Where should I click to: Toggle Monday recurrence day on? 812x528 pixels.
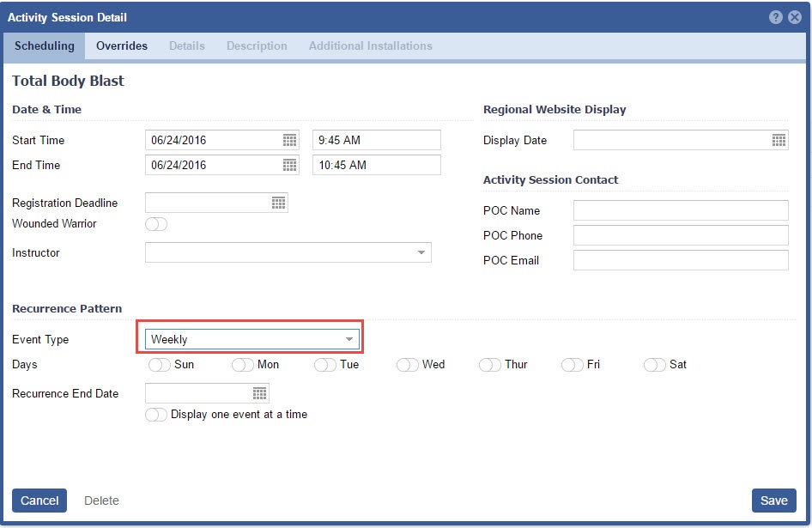click(243, 365)
